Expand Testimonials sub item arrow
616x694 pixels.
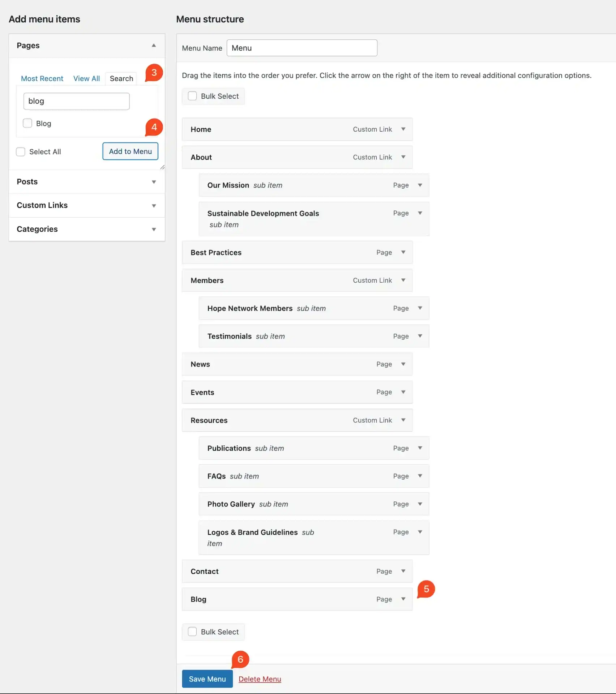[x=420, y=336]
